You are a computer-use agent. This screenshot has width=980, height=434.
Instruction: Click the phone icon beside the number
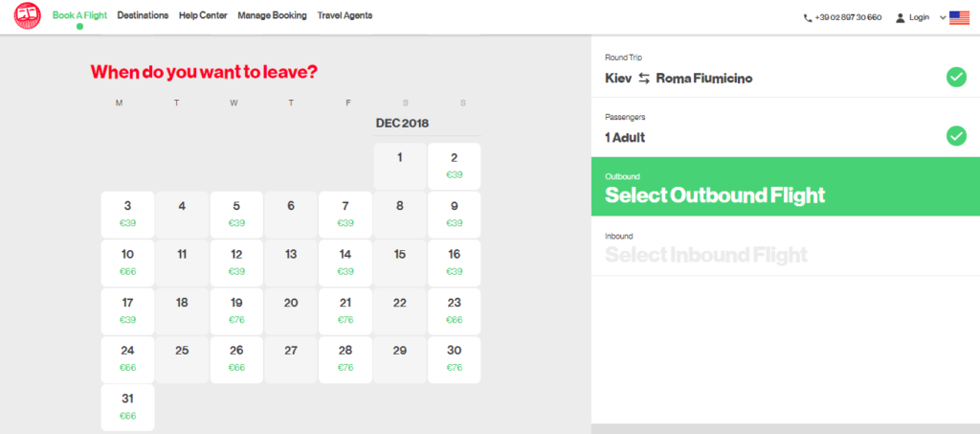[808, 17]
